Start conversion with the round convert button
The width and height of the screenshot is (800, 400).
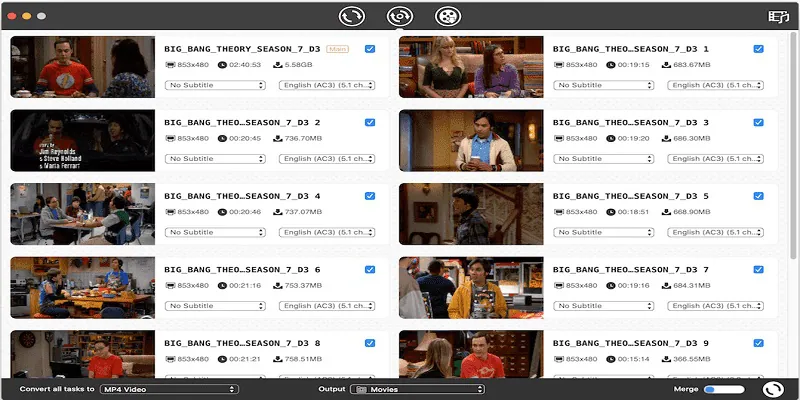[773, 390]
